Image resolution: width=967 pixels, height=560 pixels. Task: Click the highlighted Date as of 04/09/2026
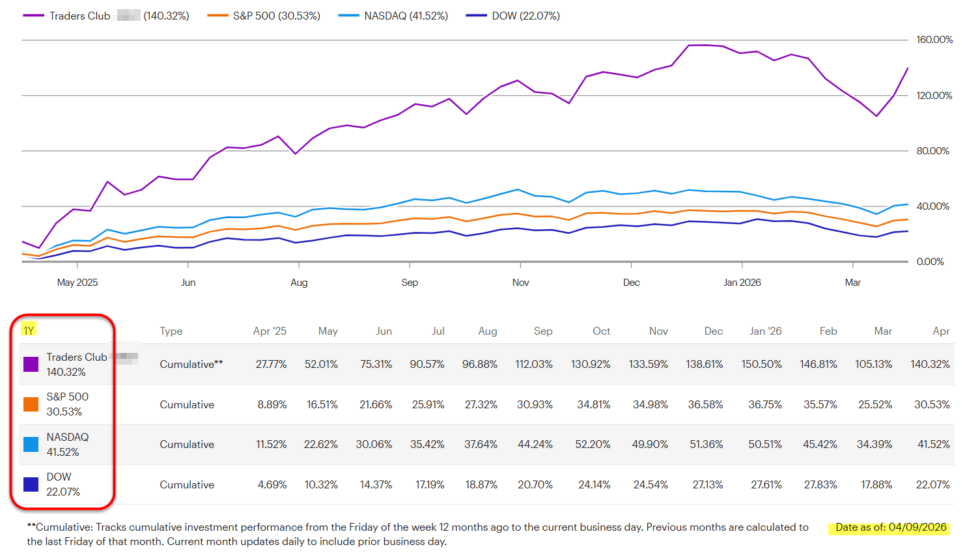coord(890,527)
